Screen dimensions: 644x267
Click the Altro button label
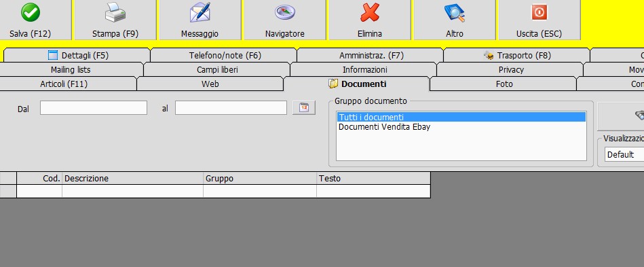[x=454, y=34]
